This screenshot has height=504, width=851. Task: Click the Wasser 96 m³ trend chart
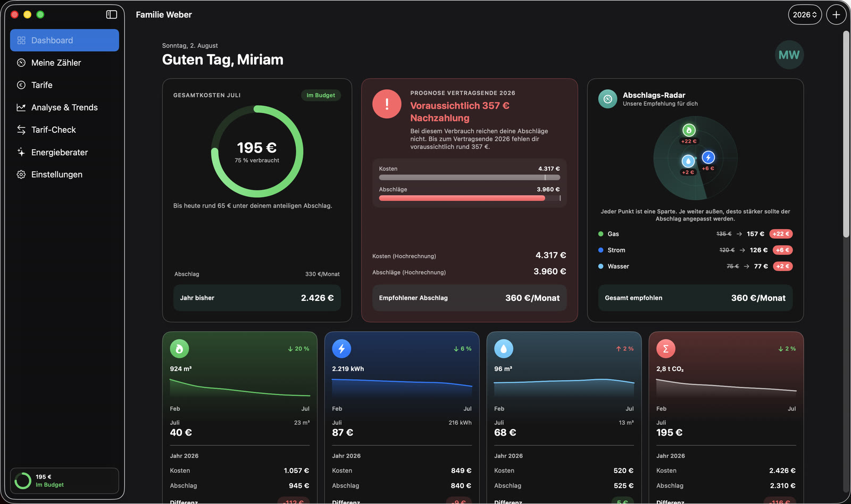(564, 388)
